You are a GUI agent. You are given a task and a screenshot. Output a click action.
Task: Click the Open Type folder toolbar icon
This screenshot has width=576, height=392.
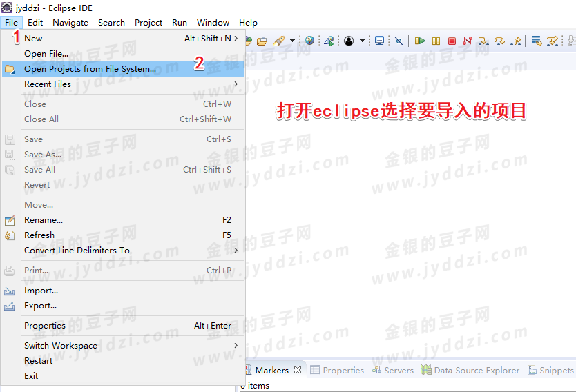pyautogui.click(x=262, y=41)
